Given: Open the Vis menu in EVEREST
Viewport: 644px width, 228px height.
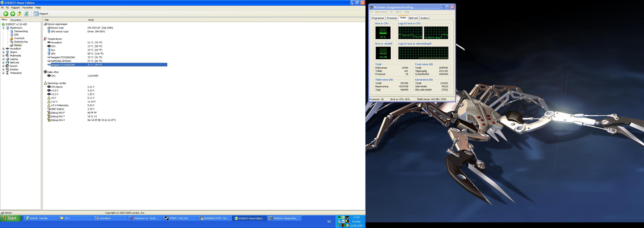Looking at the screenshot, I should click(x=7, y=8).
